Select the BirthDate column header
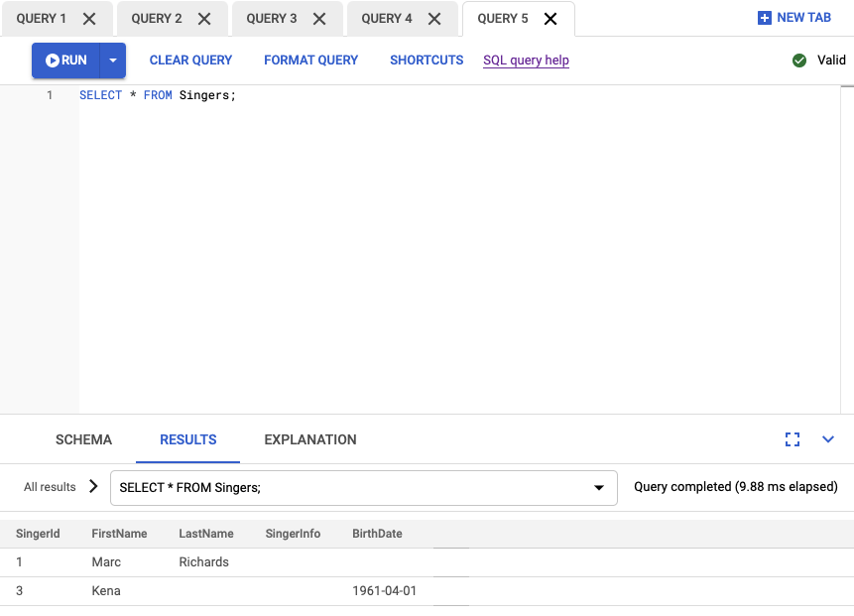This screenshot has width=854, height=616. point(377,534)
